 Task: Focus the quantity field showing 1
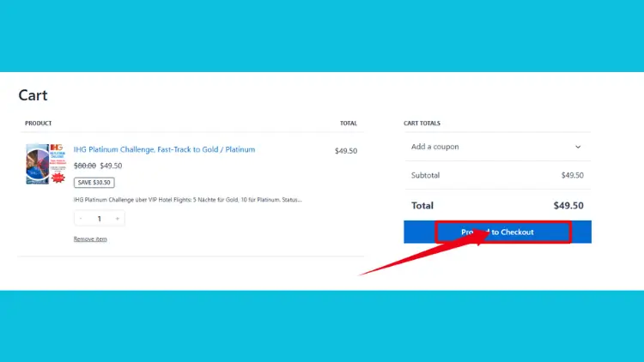(99, 219)
